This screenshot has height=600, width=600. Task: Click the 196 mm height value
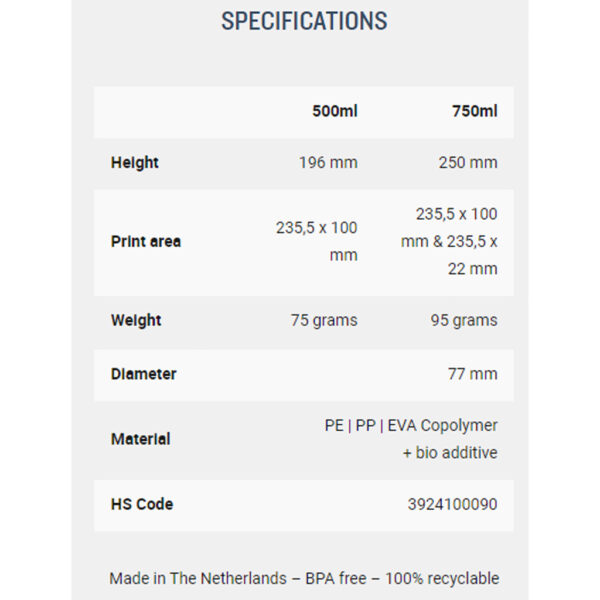(x=328, y=163)
